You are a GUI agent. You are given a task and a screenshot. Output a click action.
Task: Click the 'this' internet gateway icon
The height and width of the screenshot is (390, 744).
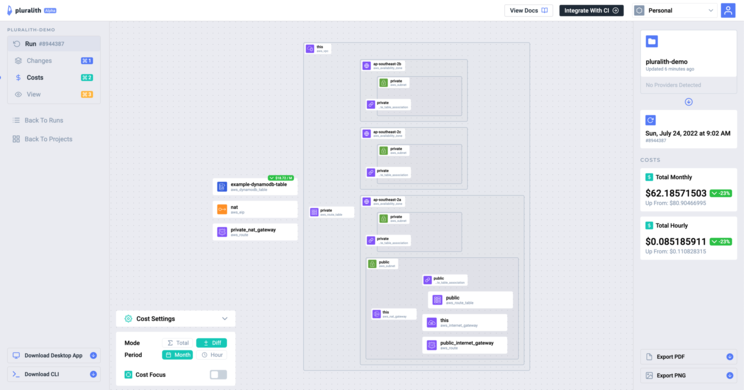pyautogui.click(x=432, y=323)
